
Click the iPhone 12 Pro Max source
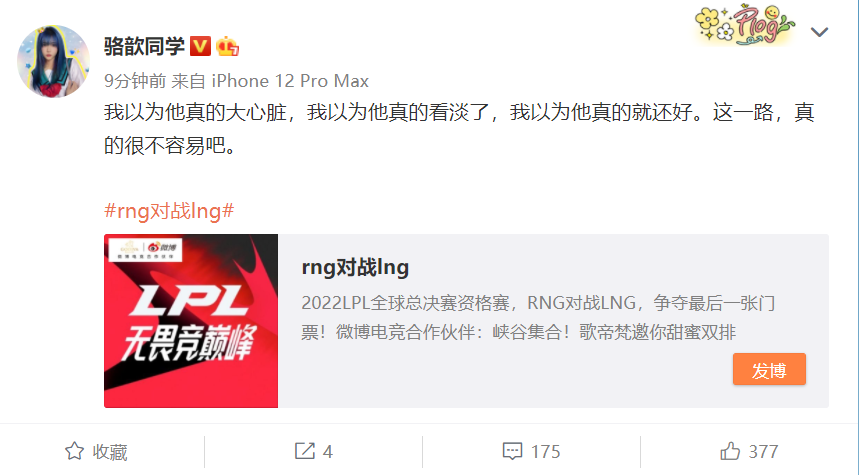tap(290, 81)
